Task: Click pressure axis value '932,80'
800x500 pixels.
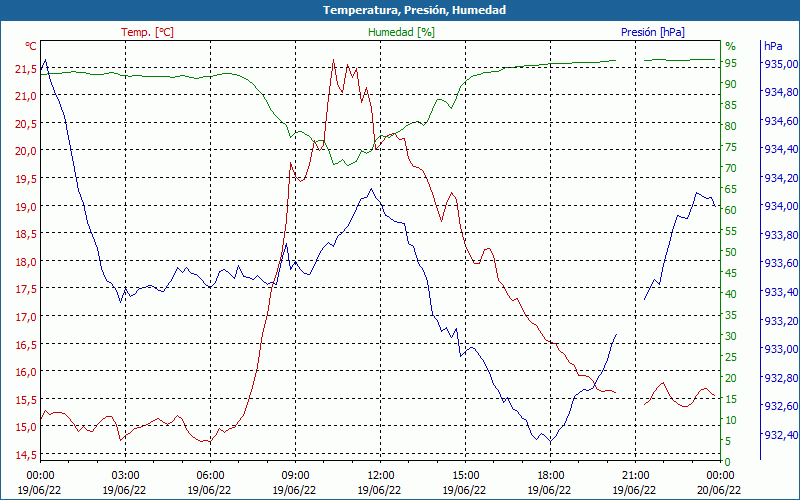Action: point(779,378)
